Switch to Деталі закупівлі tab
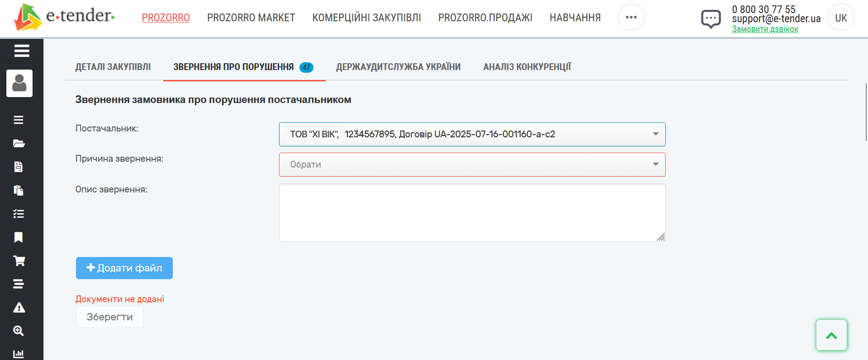 (x=113, y=67)
